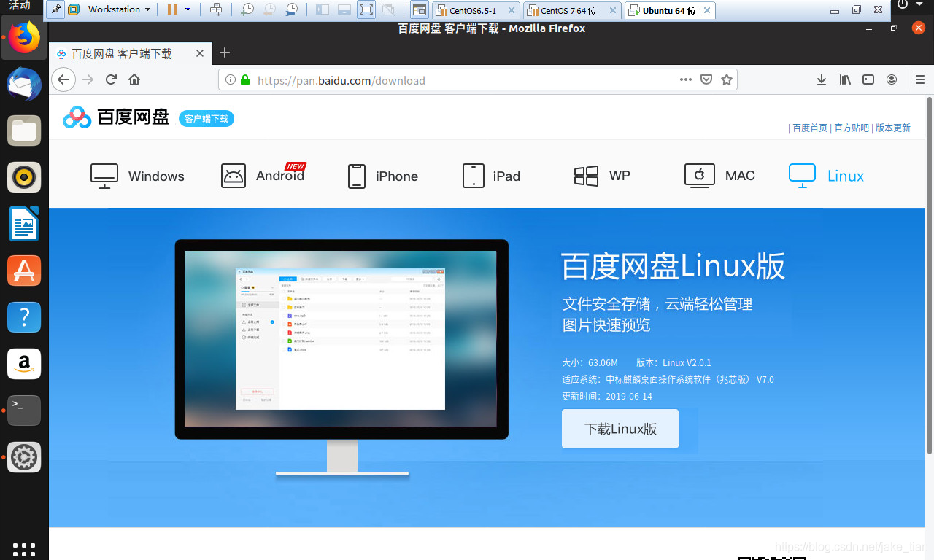Screen dimensions: 934x560
Task: Open the VMware console view icon left of the VM tabs
Action: pyautogui.click(x=419, y=10)
